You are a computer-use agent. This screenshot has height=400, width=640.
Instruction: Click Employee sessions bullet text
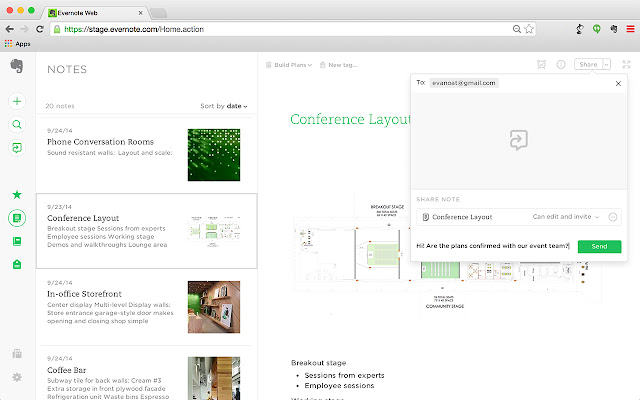[x=339, y=385]
